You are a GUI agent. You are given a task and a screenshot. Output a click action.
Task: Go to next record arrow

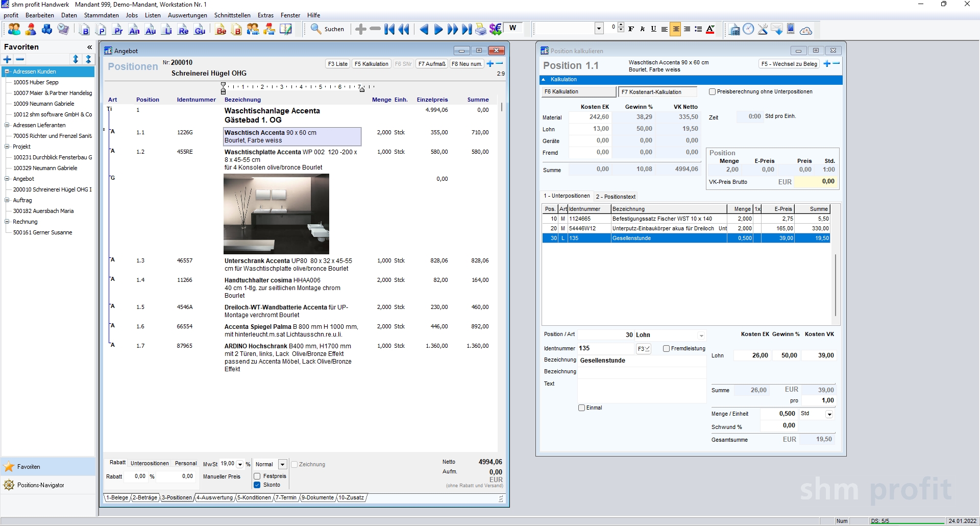tap(438, 30)
